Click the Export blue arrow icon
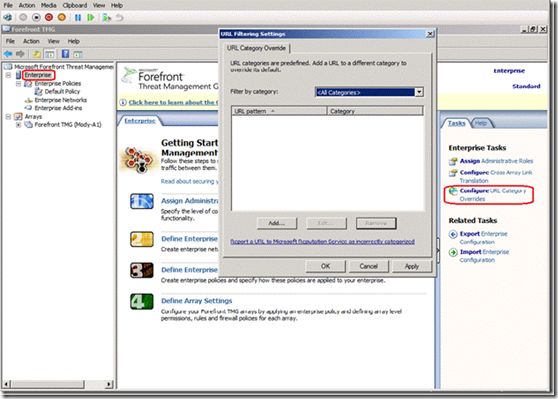The width and height of the screenshot is (558, 399). [x=453, y=234]
